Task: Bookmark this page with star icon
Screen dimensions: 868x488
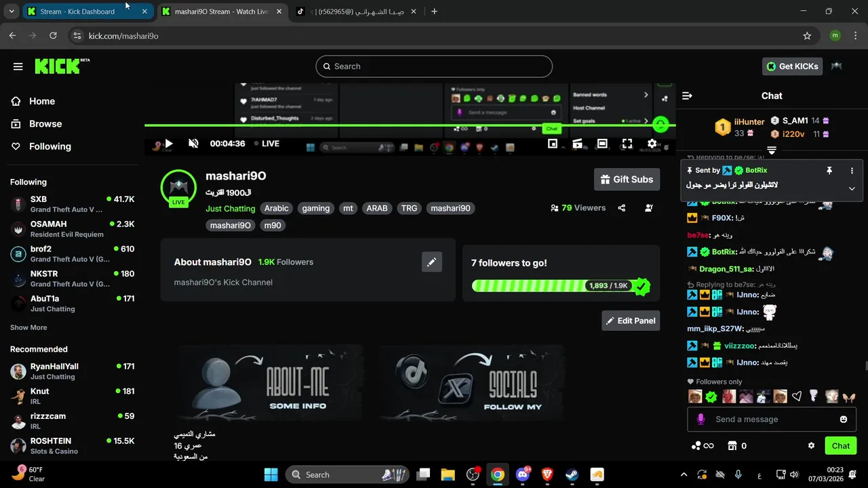Action: [x=807, y=36]
